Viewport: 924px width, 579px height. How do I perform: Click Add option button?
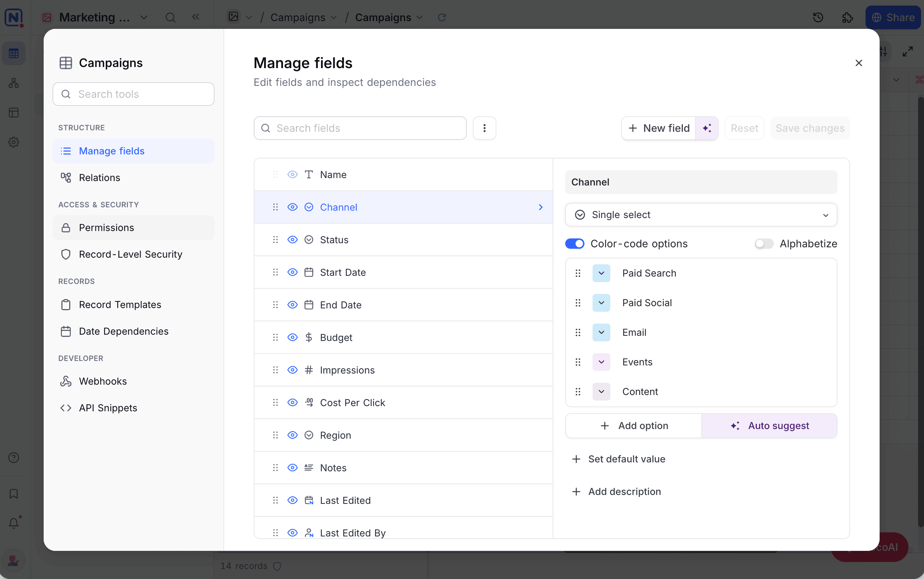[x=634, y=425]
